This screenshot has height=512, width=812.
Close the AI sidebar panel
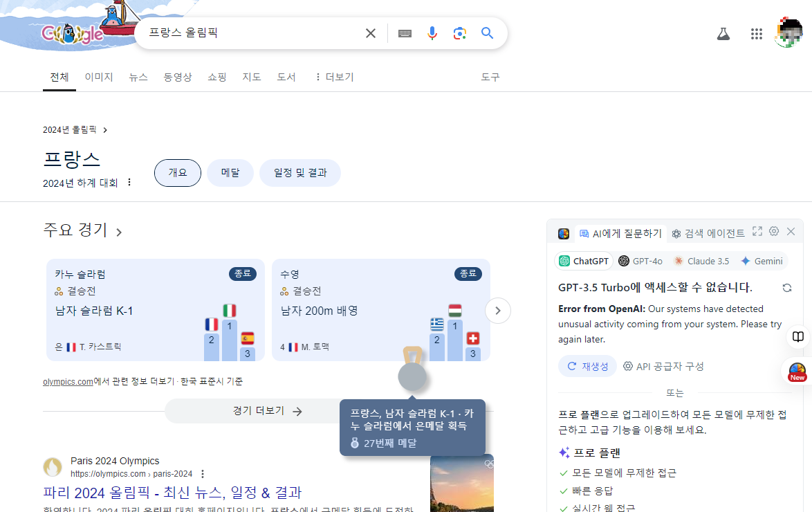coord(791,231)
